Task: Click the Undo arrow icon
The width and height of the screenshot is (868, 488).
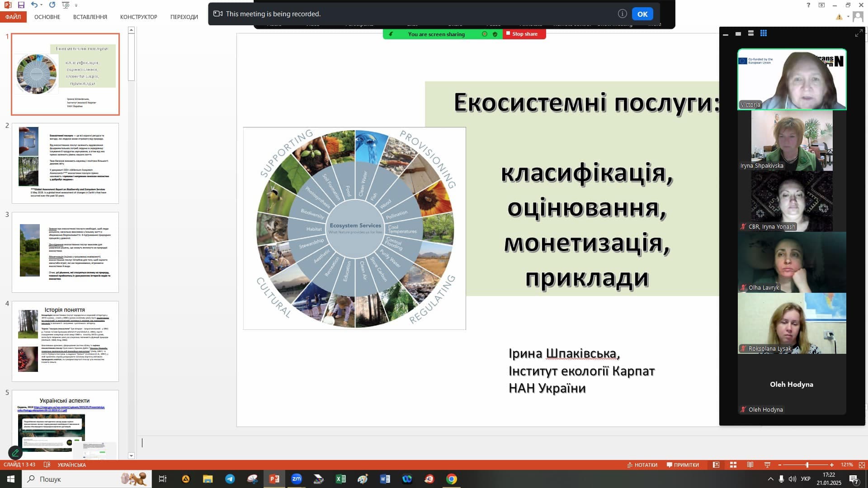Action: [x=34, y=5]
